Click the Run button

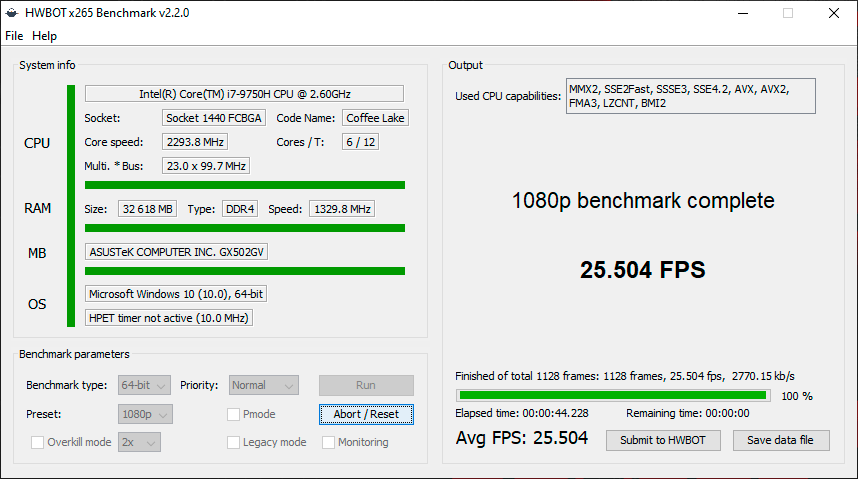(366, 385)
